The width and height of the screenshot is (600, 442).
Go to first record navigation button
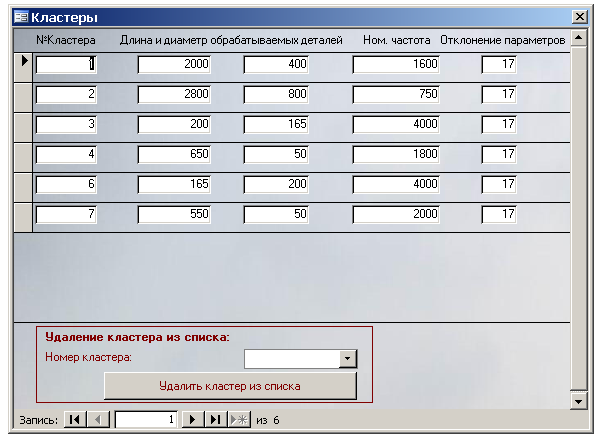tap(75, 420)
